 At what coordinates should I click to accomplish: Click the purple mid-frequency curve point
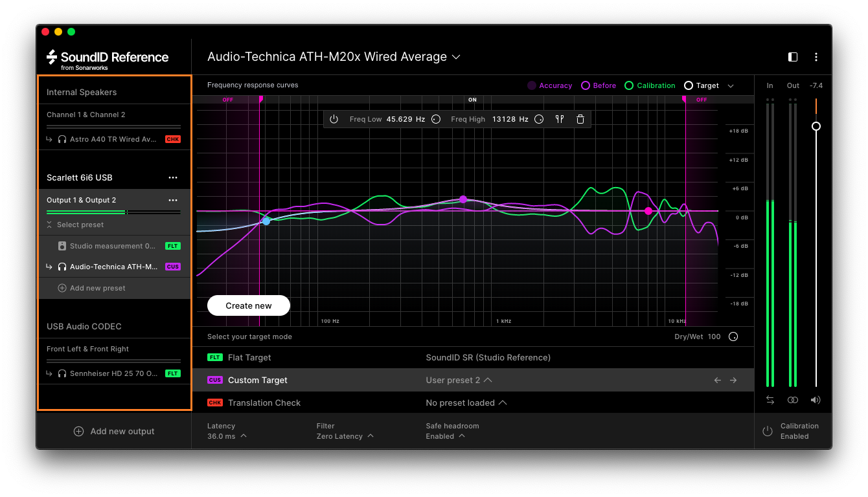click(463, 199)
